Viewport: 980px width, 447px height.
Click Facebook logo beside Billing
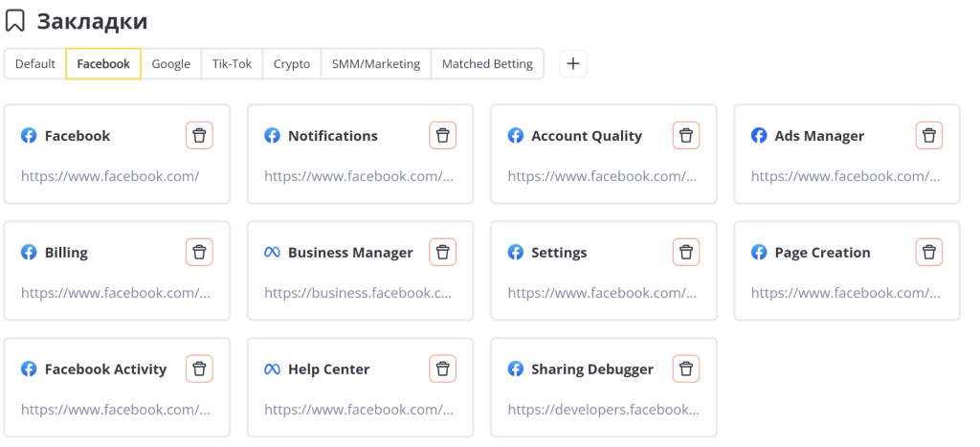pos(29,252)
